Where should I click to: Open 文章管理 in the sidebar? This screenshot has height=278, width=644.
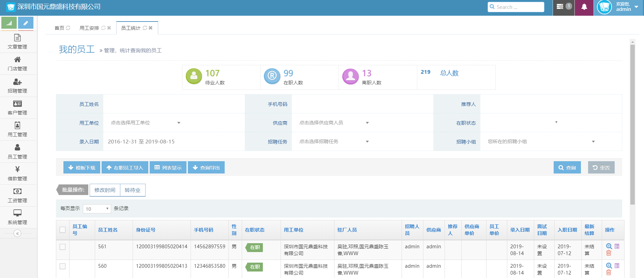17,42
